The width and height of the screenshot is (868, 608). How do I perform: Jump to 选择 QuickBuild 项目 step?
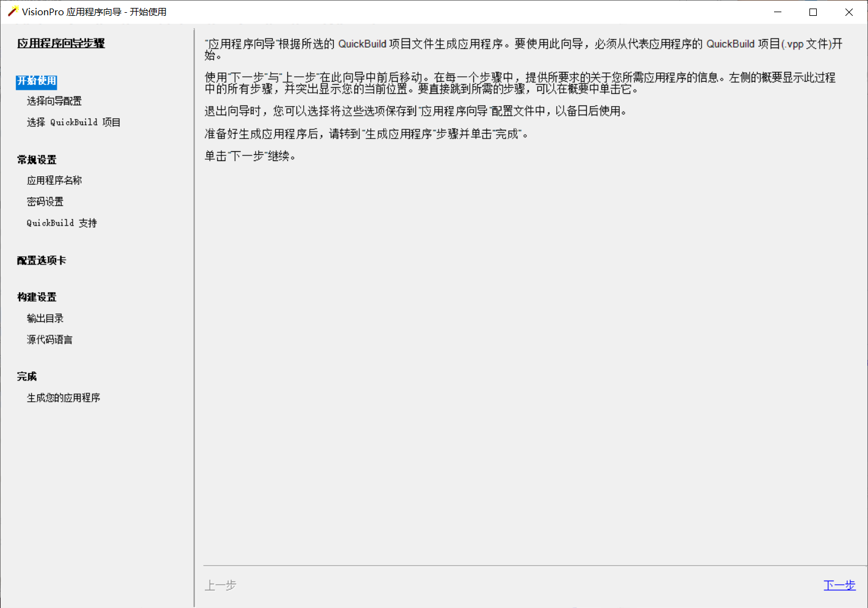pos(73,122)
